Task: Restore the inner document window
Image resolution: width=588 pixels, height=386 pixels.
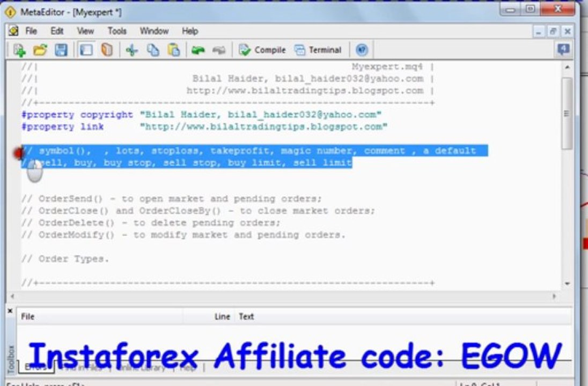Action: pyautogui.click(x=553, y=32)
